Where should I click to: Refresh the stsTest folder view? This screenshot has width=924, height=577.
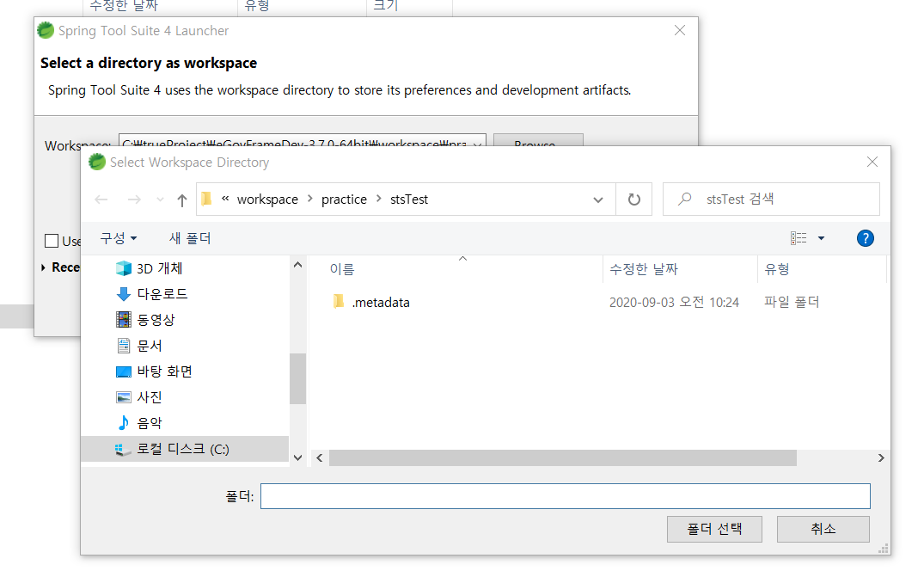click(634, 199)
